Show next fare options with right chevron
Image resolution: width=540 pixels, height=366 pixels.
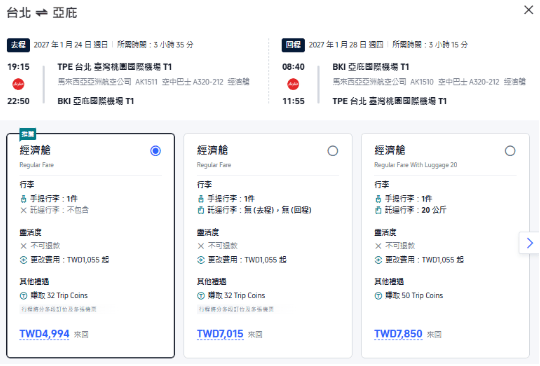pos(530,243)
